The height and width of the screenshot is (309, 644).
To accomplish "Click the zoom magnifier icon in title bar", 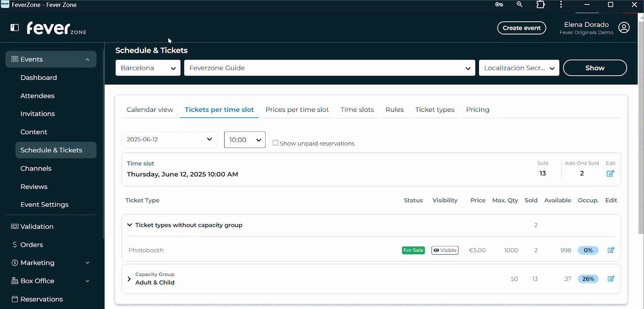I will coord(520,4).
